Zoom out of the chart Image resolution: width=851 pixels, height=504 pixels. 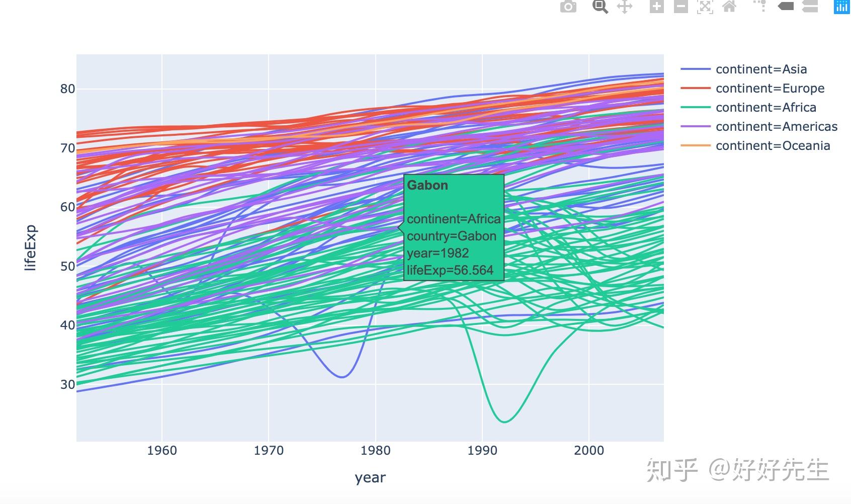click(x=680, y=7)
